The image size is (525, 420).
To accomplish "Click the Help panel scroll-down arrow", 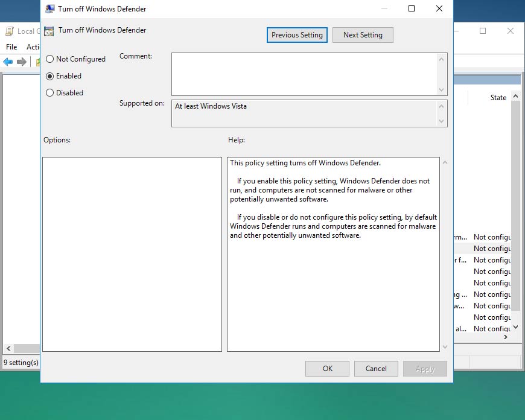I will pyautogui.click(x=445, y=348).
